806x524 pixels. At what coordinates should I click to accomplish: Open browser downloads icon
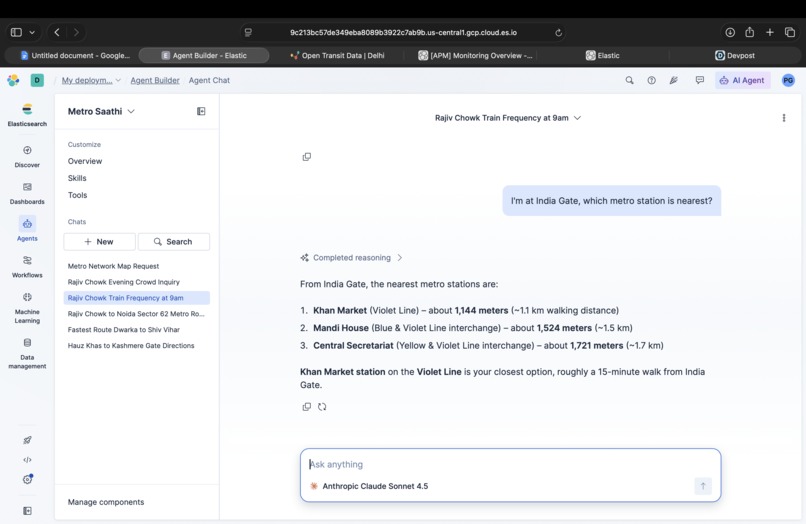730,32
